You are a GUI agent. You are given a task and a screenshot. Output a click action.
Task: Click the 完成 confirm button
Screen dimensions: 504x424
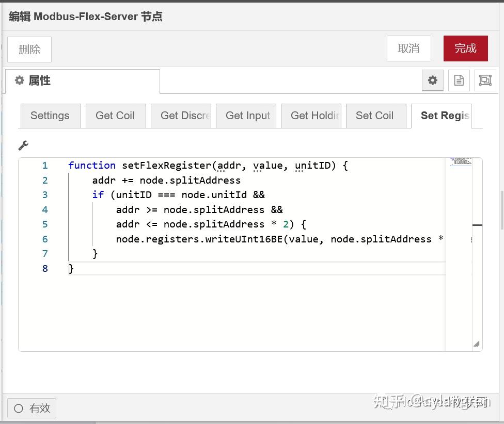tap(465, 47)
